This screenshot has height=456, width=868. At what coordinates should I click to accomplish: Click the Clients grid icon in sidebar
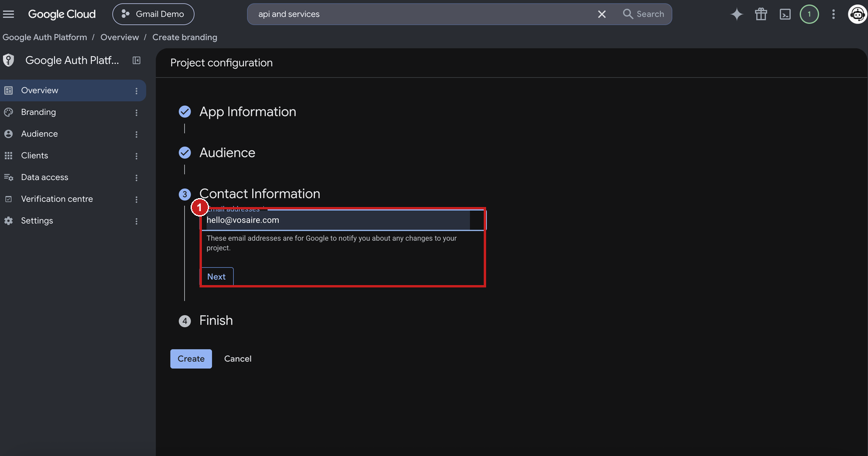pos(8,156)
